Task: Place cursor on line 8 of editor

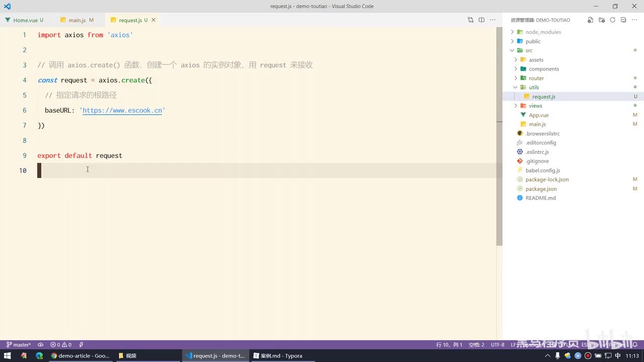Action: [267, 140]
